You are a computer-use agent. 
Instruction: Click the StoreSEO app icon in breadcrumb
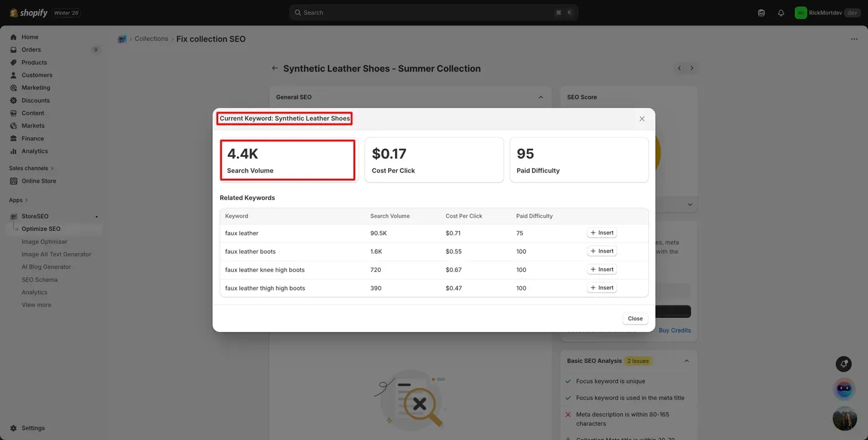[122, 39]
